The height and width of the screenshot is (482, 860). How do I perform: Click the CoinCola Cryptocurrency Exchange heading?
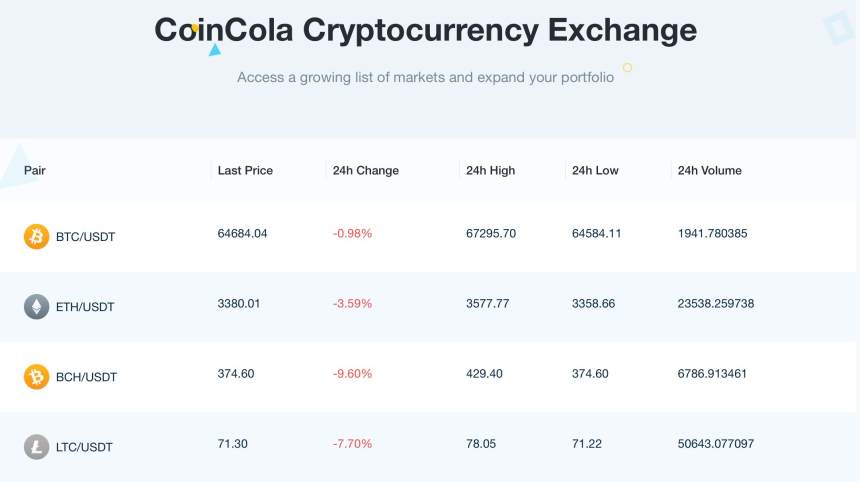click(x=425, y=30)
